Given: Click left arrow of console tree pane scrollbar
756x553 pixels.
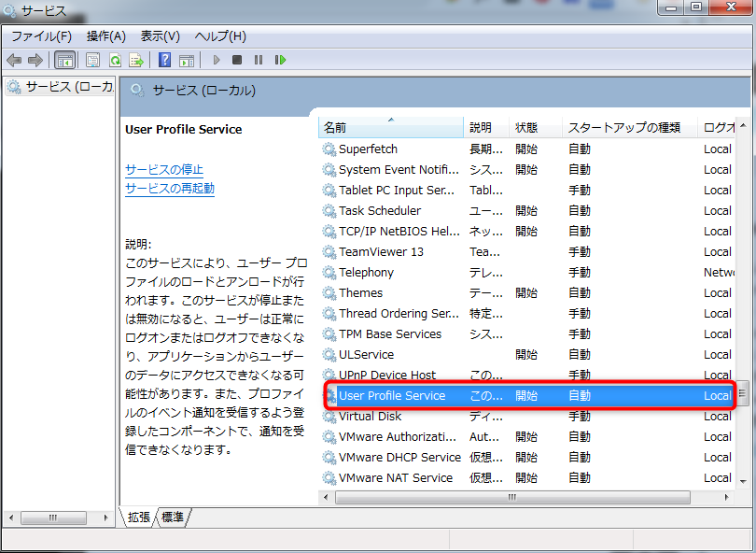Looking at the screenshot, I should tap(10, 518).
